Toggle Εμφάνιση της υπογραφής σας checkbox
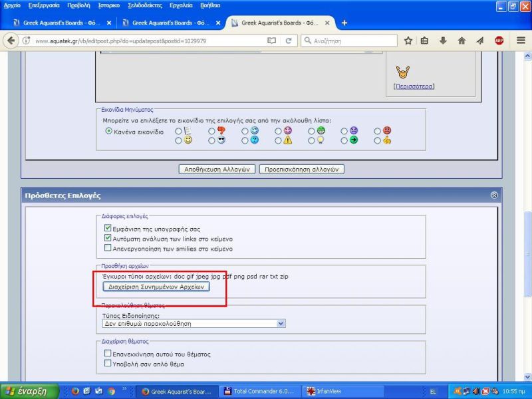Image resolution: width=532 pixels, height=399 pixels. (108, 228)
